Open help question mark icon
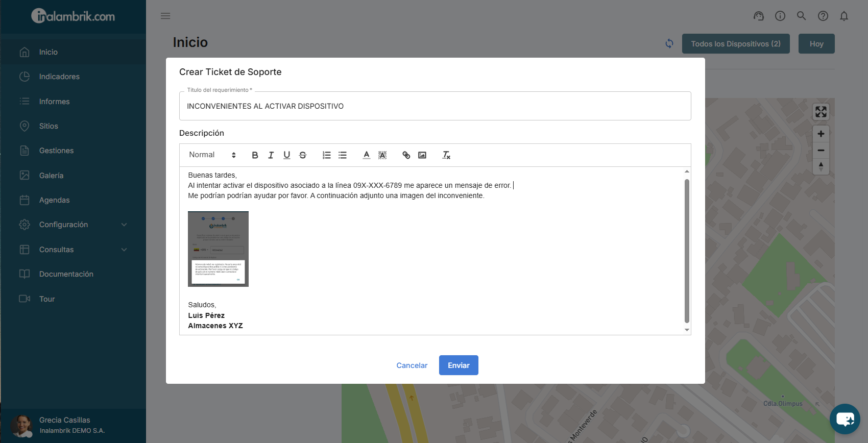This screenshot has width=868, height=443. click(x=823, y=16)
